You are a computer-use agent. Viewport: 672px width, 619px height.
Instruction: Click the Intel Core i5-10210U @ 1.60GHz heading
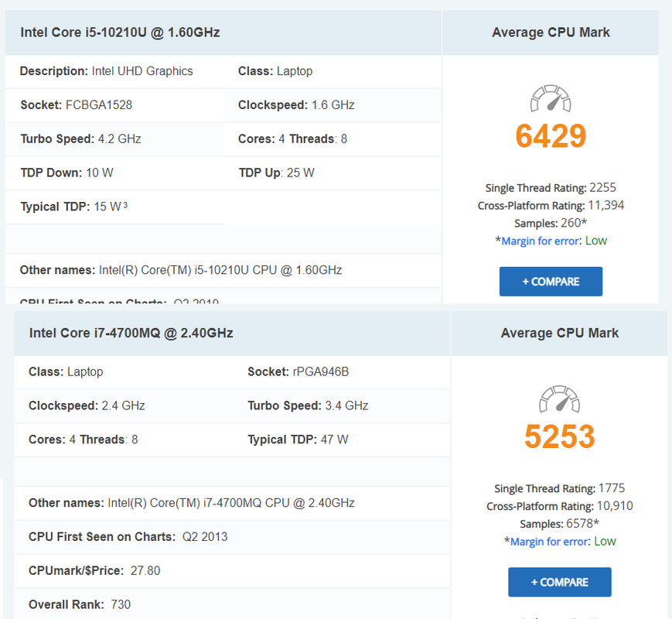click(120, 32)
